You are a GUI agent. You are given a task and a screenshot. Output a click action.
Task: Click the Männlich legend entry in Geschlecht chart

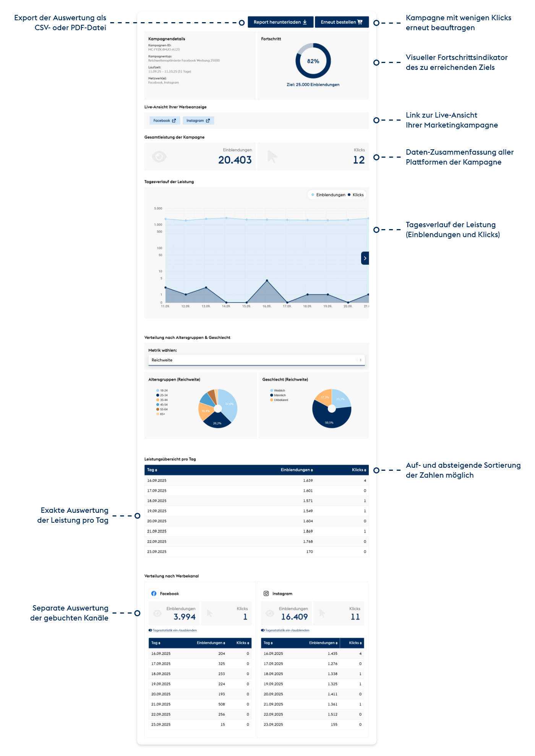pos(279,395)
